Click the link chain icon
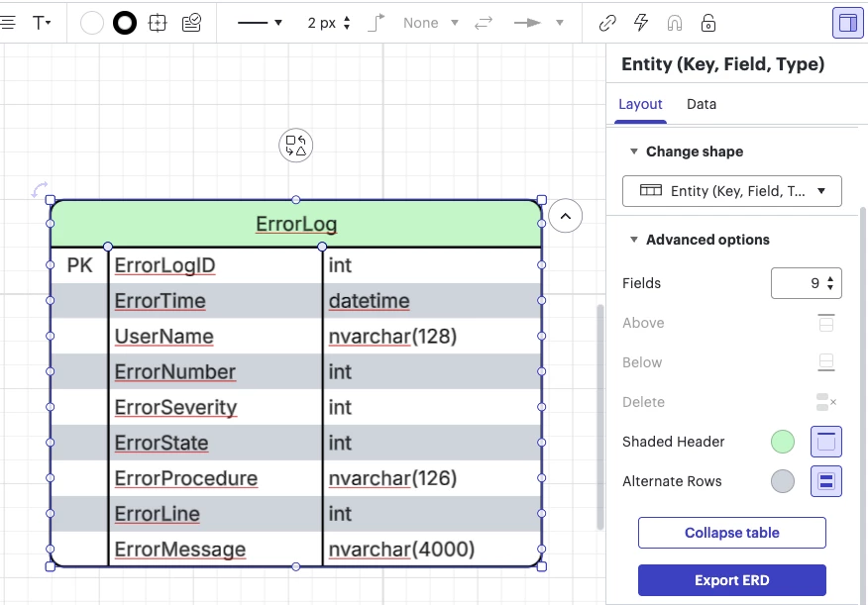Screen dimensions: 868x605 [x=607, y=23]
